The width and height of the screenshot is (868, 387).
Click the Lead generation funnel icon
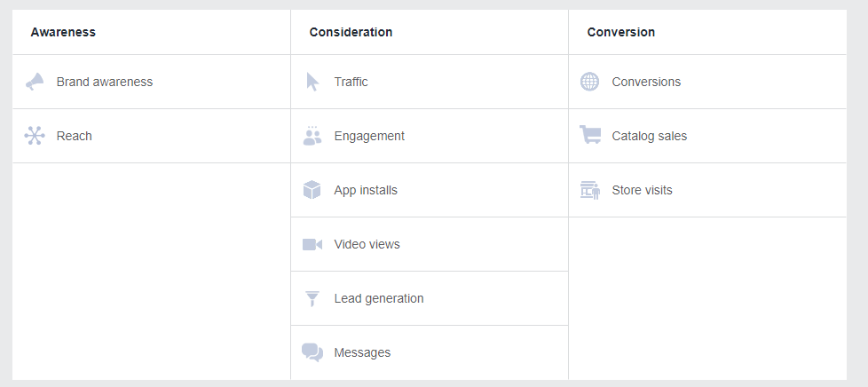pos(312,298)
